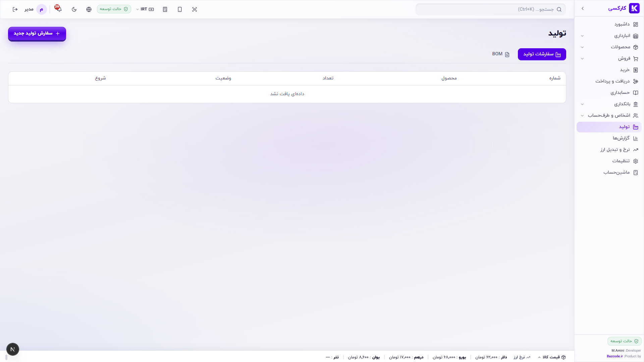Click the فروش cart icon
Viewport: 644px width, 362px height.
(636, 59)
